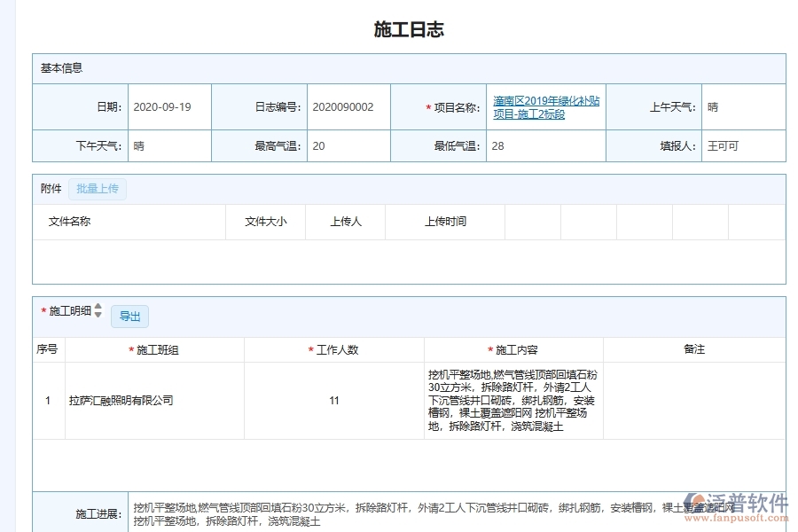Click the descending sort arrow beside 施工明细

[98, 316]
